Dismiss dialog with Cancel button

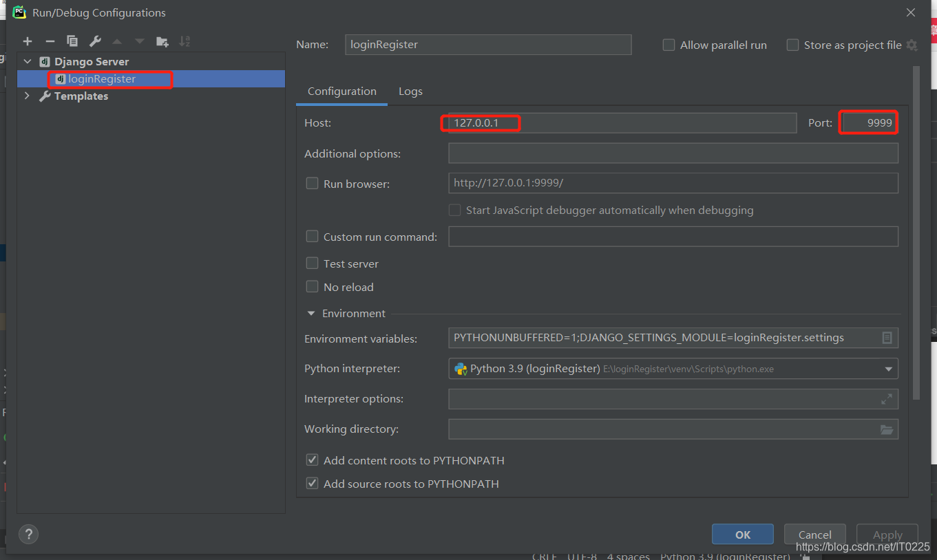(815, 535)
